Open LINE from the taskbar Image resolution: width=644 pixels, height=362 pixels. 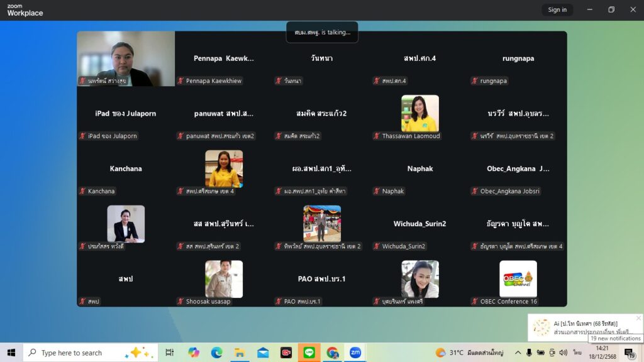(309, 353)
